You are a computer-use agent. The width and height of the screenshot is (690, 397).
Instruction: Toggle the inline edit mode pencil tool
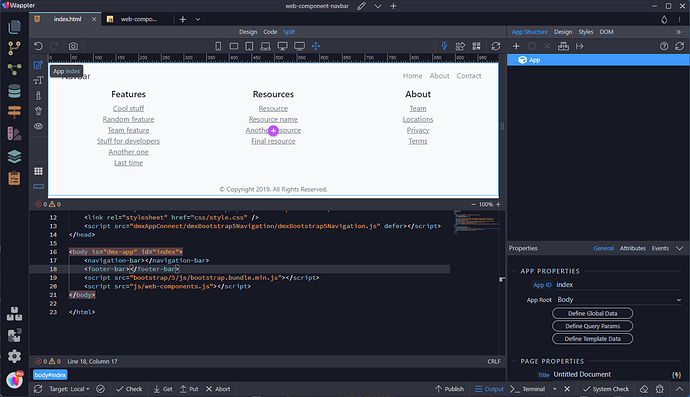coord(38,65)
